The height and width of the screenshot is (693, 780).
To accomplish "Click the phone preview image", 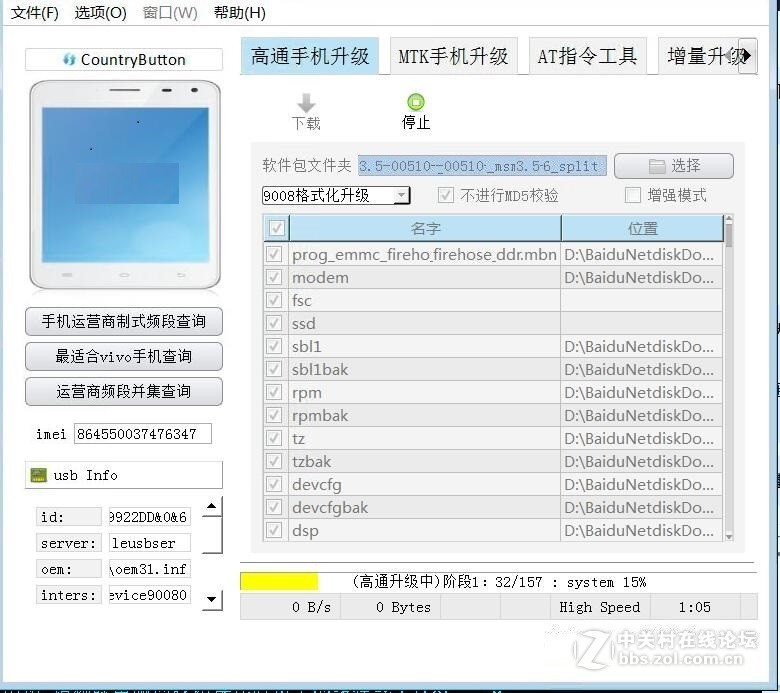I will (125, 185).
